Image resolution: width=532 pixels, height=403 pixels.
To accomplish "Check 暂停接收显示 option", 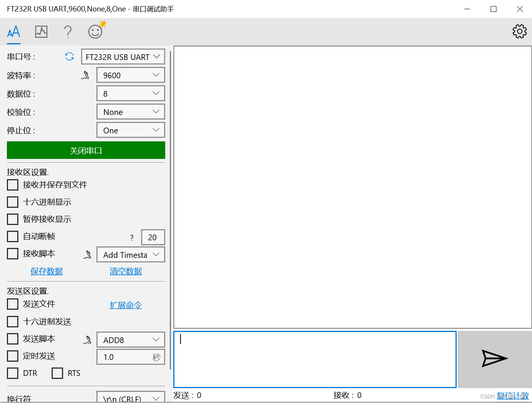I will [13, 219].
